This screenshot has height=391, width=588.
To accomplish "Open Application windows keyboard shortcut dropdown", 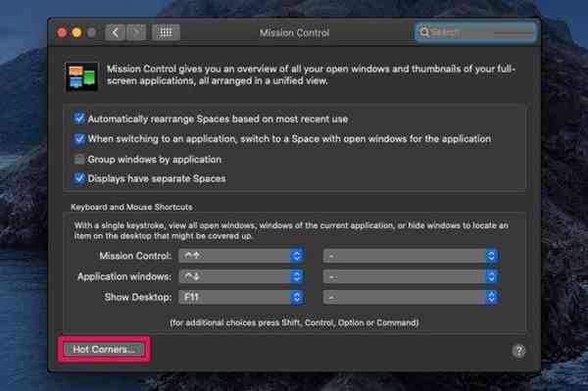I will [241, 276].
